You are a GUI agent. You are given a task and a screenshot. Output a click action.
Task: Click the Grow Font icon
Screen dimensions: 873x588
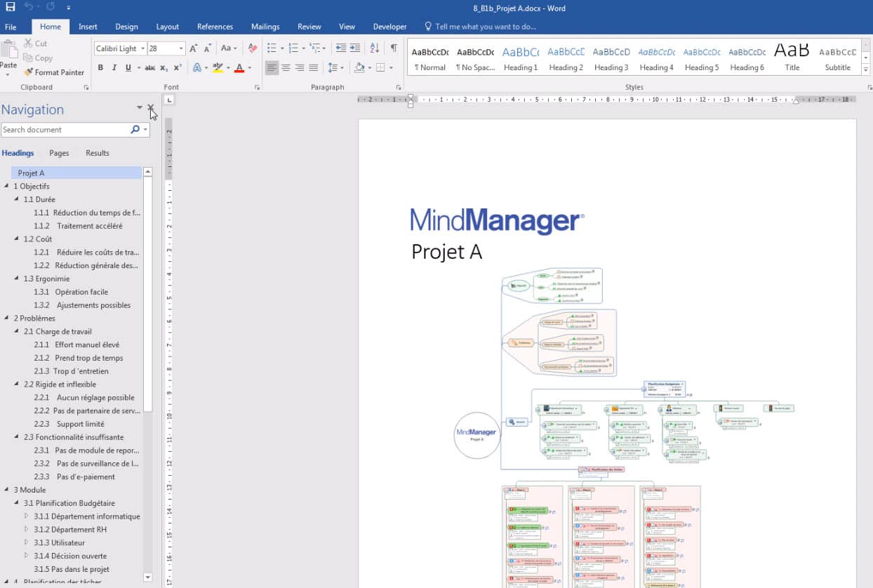[x=194, y=48]
